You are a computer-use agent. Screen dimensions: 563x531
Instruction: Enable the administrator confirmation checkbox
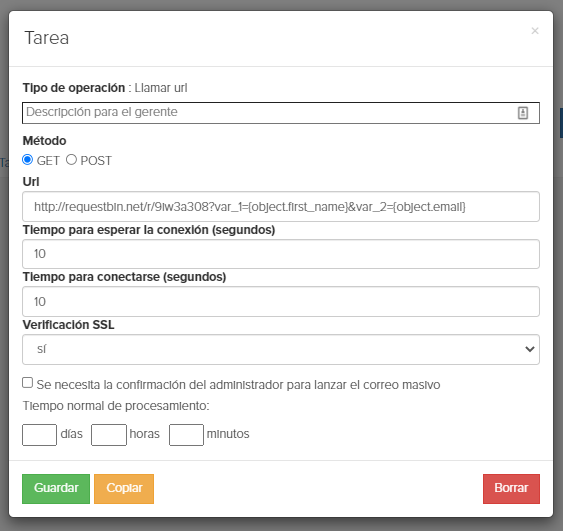(28, 383)
